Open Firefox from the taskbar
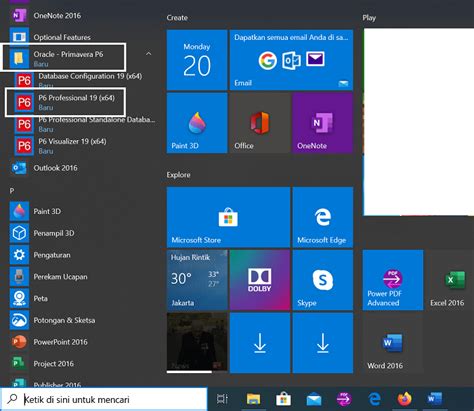Image resolution: width=474 pixels, height=411 pixels. point(404,399)
